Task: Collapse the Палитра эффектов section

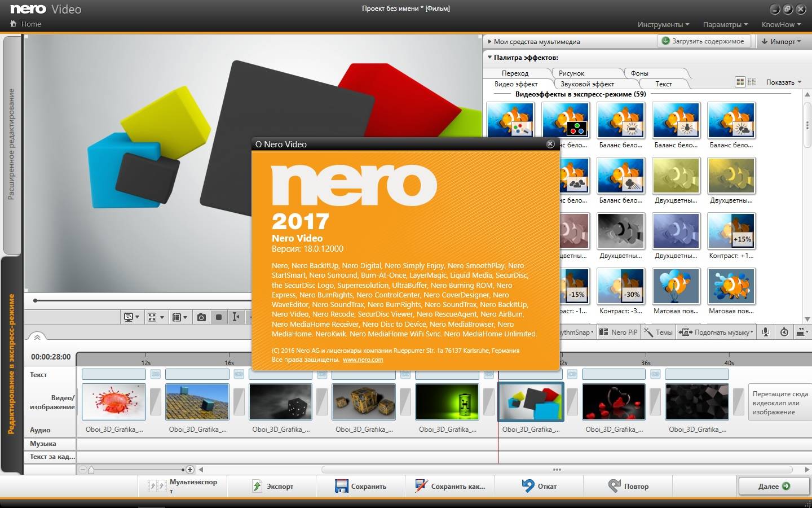Action: coord(489,57)
